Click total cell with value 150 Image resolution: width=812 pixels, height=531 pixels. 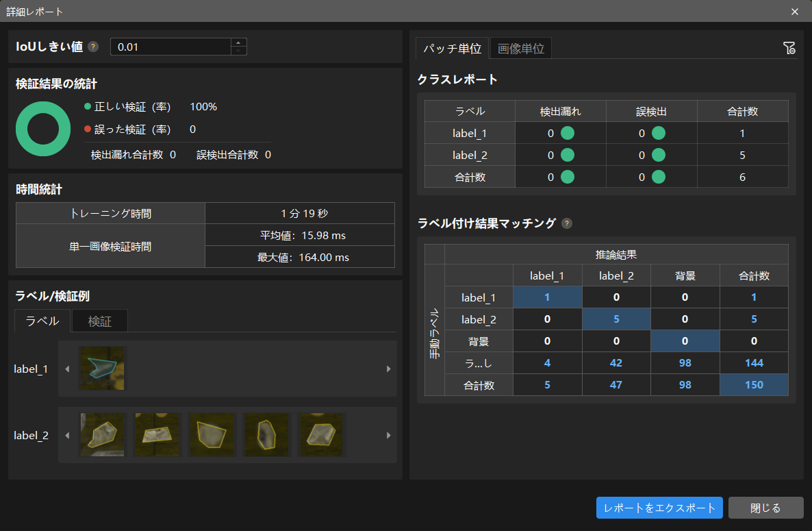click(x=754, y=385)
